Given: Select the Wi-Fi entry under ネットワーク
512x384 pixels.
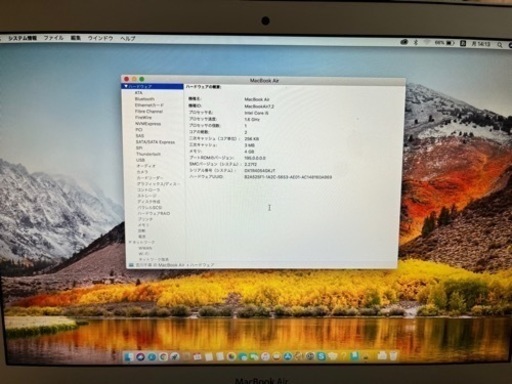Looking at the screenshot, I should tap(144, 254).
